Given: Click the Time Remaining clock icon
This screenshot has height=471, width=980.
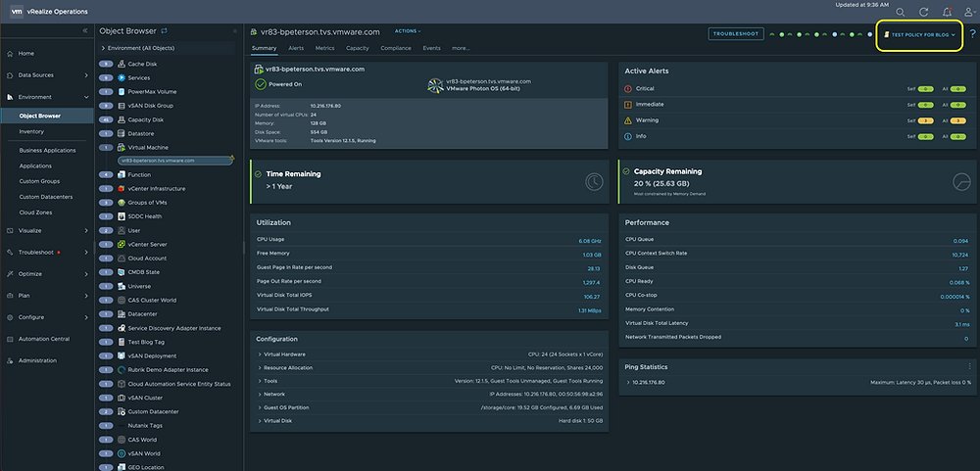Looking at the screenshot, I should point(593,181).
